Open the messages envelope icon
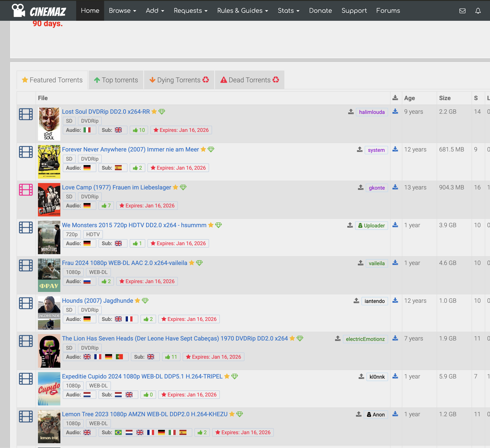The height and width of the screenshot is (448, 490). tap(462, 11)
